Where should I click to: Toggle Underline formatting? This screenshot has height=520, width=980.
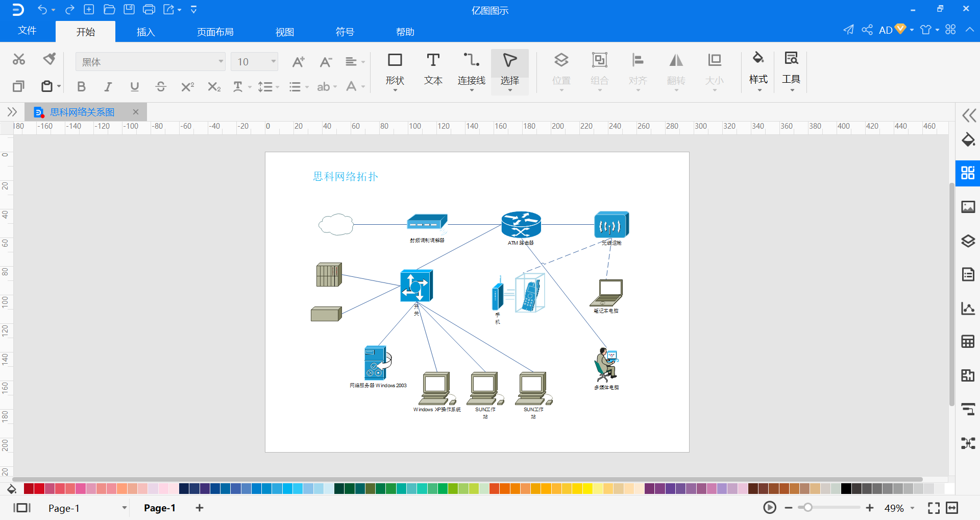[134, 87]
